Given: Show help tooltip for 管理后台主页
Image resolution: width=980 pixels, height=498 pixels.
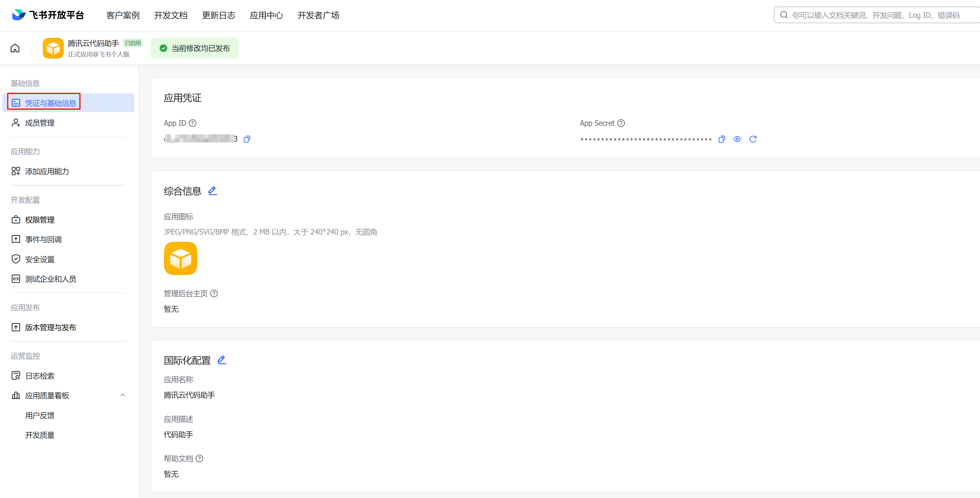Looking at the screenshot, I should coord(214,293).
